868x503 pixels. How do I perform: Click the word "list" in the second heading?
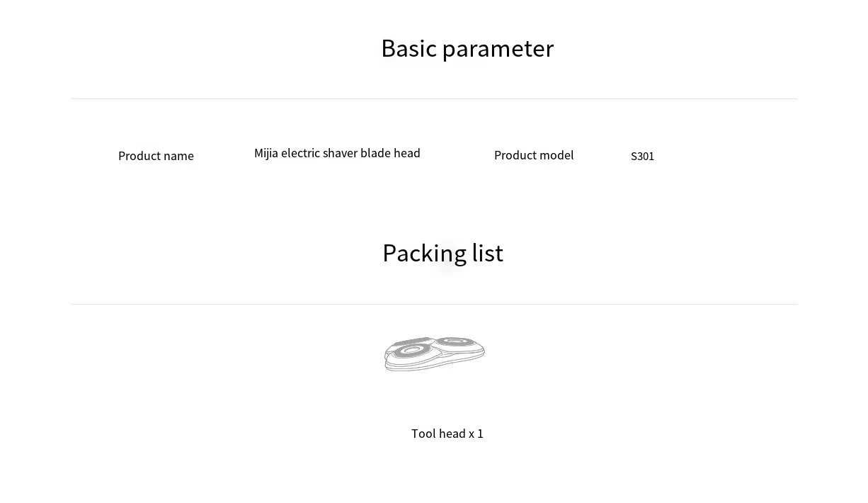point(488,253)
